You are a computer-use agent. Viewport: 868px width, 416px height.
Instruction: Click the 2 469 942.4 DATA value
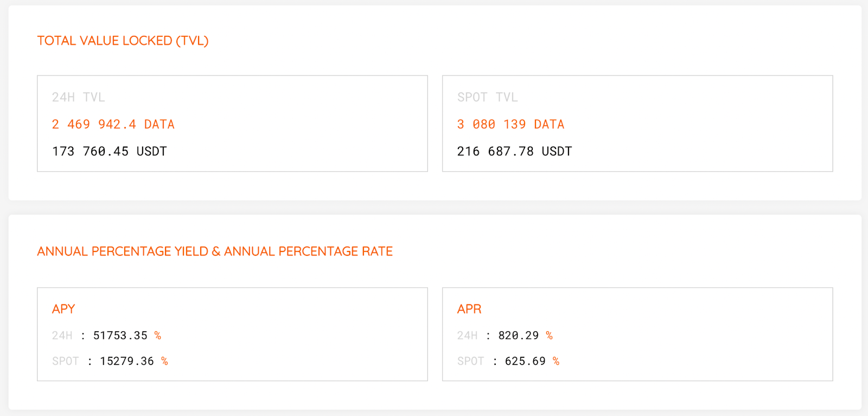[113, 124]
